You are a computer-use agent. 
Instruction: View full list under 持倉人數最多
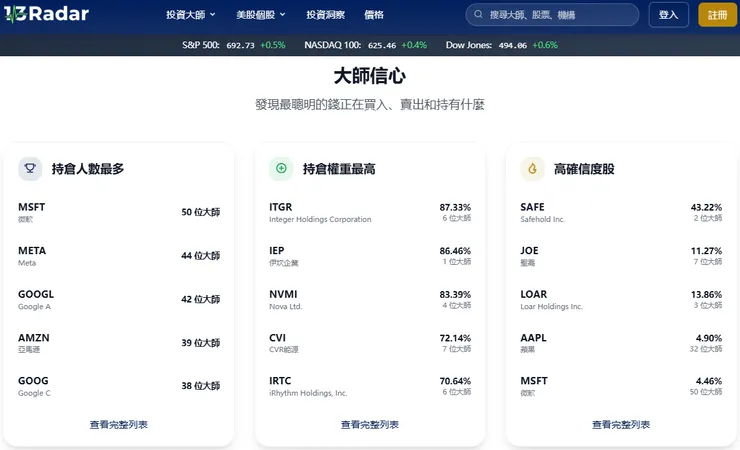(x=118, y=425)
